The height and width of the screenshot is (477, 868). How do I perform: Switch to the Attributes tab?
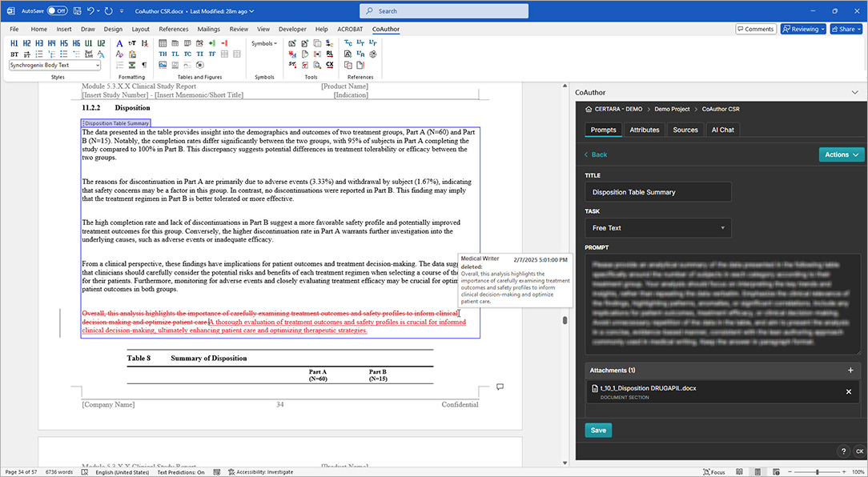click(645, 130)
